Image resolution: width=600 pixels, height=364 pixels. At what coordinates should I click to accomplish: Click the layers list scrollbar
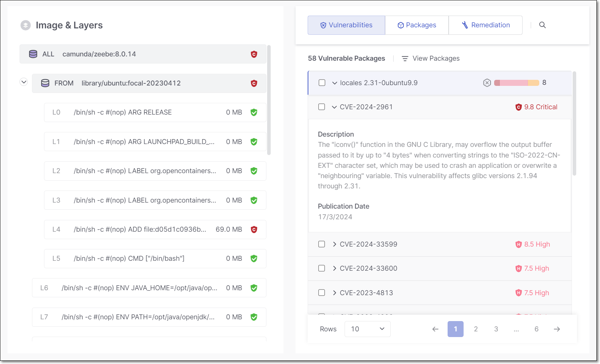269,100
